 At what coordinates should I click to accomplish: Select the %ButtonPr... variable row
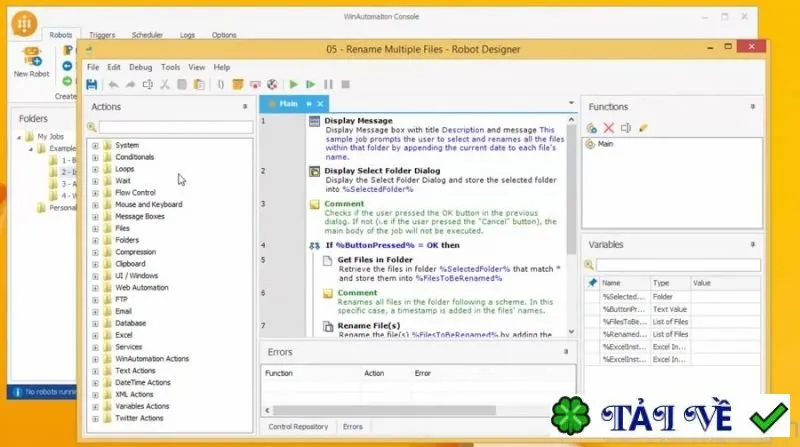672,309
